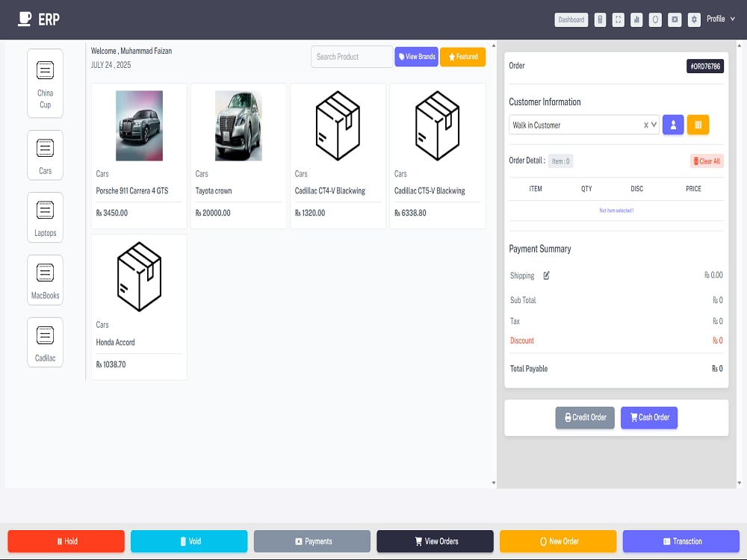The height and width of the screenshot is (560, 747).
Task: Select the Laptops category
Action: coord(46,217)
